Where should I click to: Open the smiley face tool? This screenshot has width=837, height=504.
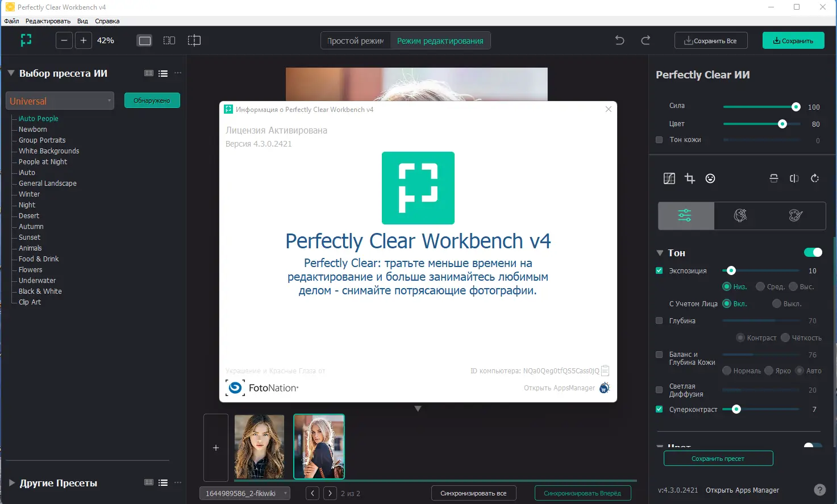[710, 178]
